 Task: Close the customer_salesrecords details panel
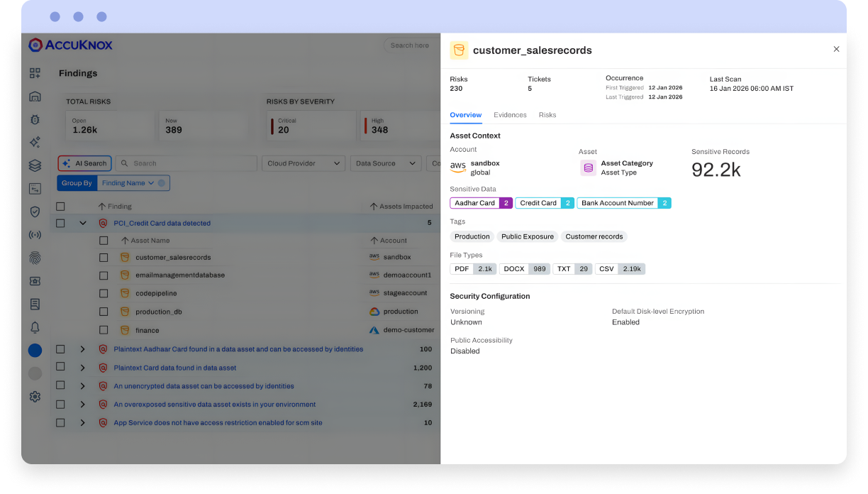point(836,49)
